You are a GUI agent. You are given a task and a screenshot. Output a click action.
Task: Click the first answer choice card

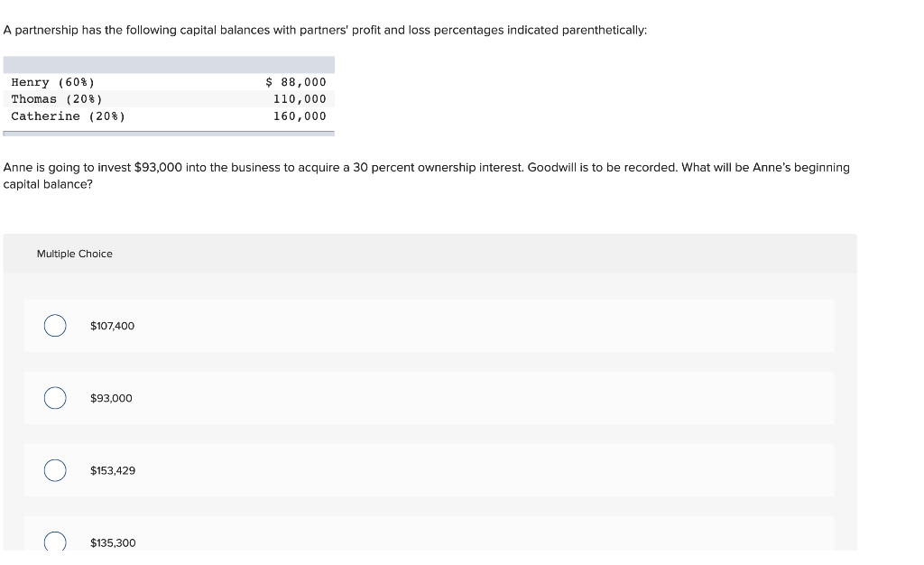tap(429, 326)
